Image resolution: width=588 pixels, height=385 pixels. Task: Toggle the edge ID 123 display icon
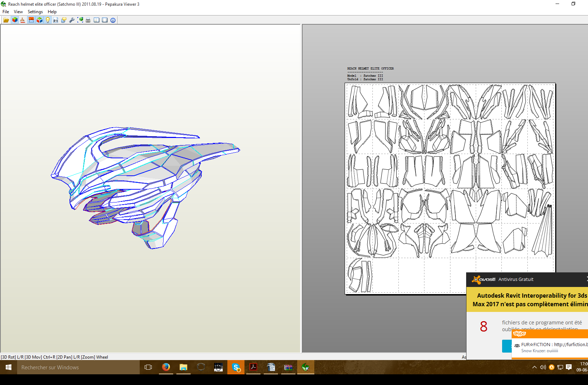tap(31, 20)
